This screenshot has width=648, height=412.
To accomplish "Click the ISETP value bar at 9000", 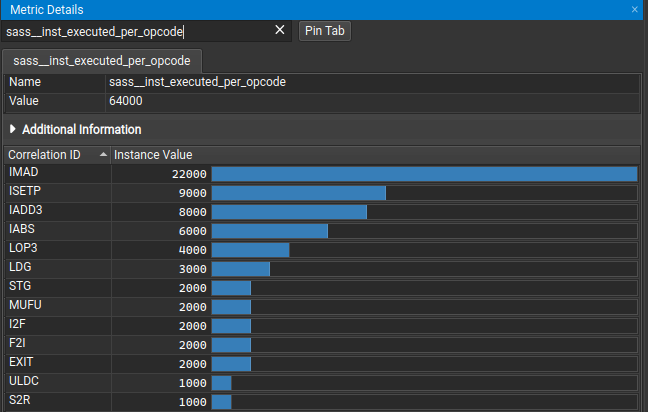I will click(x=299, y=193).
